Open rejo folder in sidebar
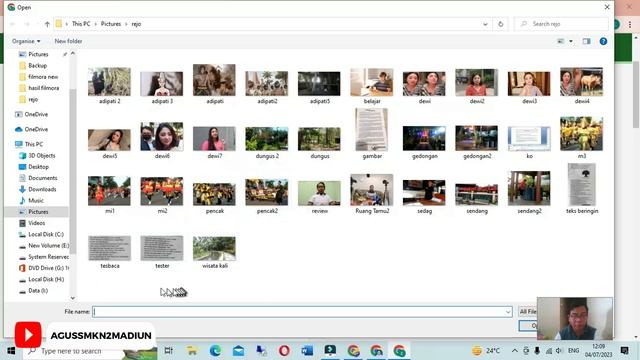This screenshot has width=640, height=360. point(33,99)
